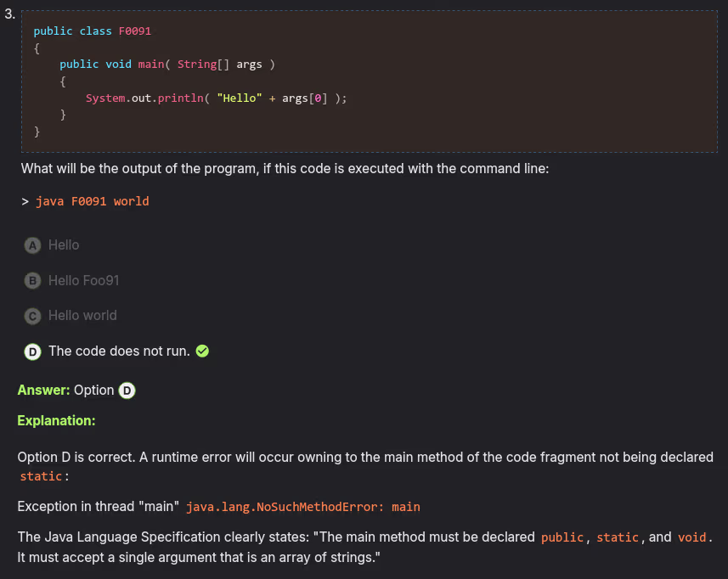Click the orange "public" keyword in the specification quote
The height and width of the screenshot is (579, 728).
[x=562, y=537]
